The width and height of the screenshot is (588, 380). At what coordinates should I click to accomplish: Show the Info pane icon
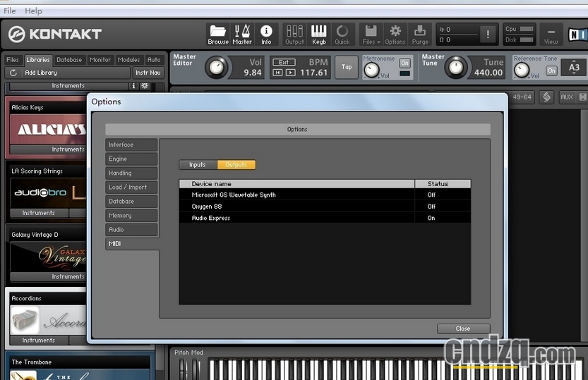(x=266, y=35)
